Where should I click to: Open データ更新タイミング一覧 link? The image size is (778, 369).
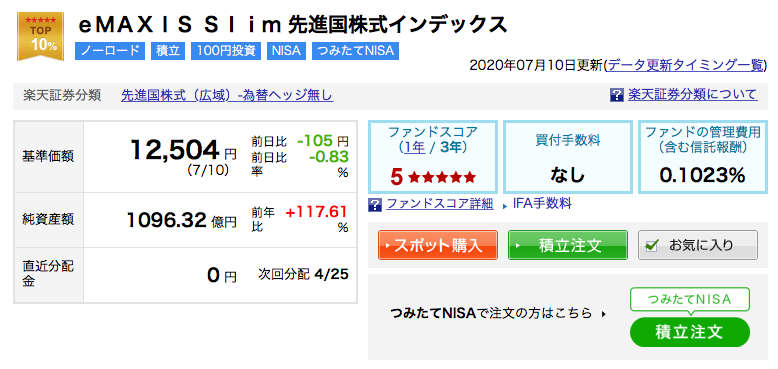[687, 65]
